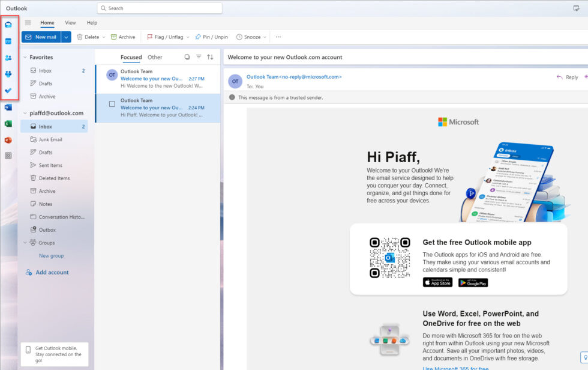Open the People app icon

point(8,57)
